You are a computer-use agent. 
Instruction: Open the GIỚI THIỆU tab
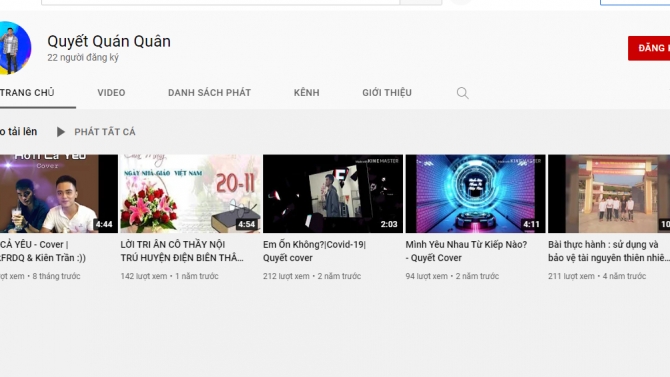pos(387,93)
